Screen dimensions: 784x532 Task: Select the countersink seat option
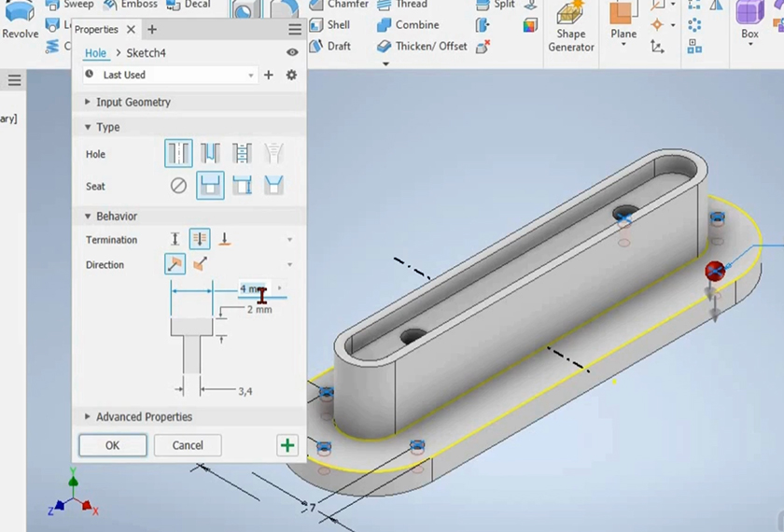[273, 186]
